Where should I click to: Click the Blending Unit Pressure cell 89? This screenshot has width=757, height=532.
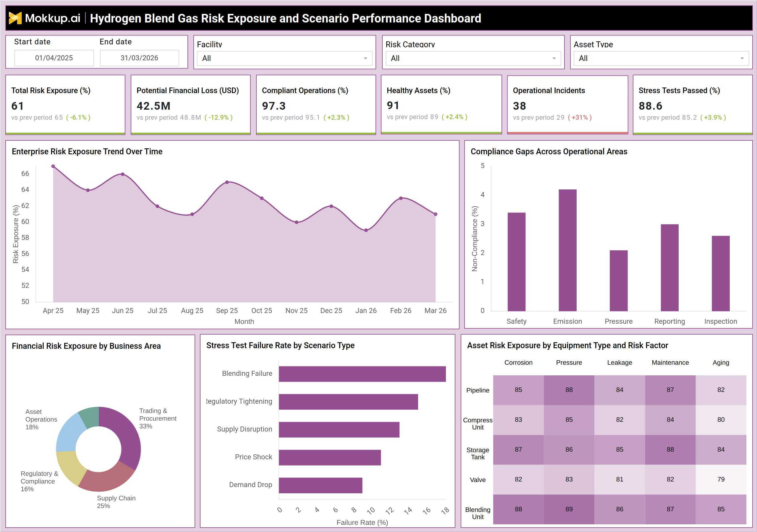(x=569, y=509)
